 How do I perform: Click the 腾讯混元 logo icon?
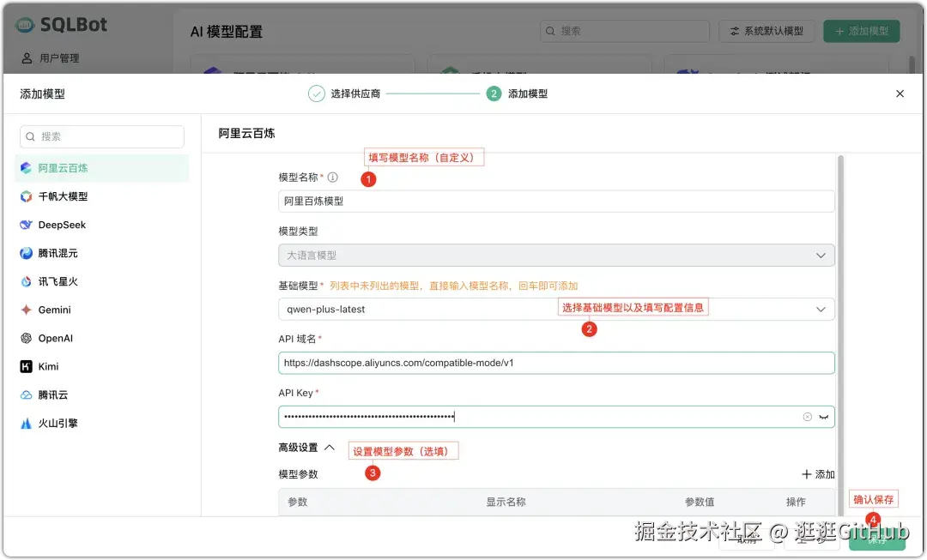coord(26,253)
